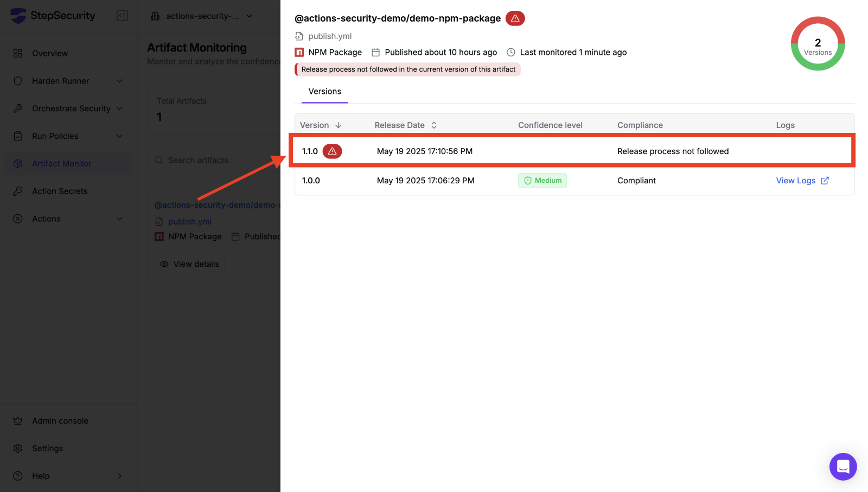Screen dimensions: 868x492
Task: Click 'May 19 2025 17:10:56 PM' release date
Action: click(x=425, y=151)
